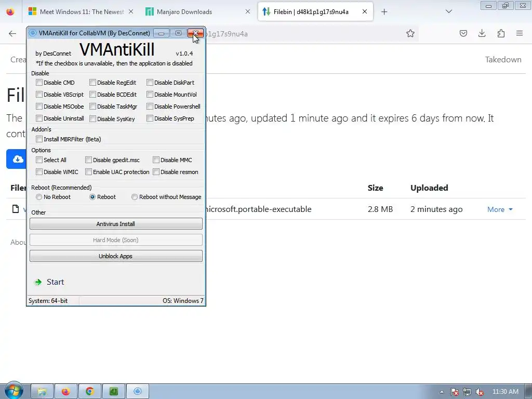Click the Unblock Apps button

point(116,256)
